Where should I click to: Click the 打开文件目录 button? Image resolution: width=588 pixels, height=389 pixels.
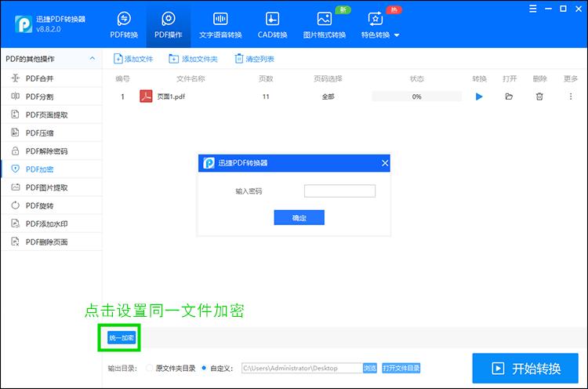pos(401,368)
